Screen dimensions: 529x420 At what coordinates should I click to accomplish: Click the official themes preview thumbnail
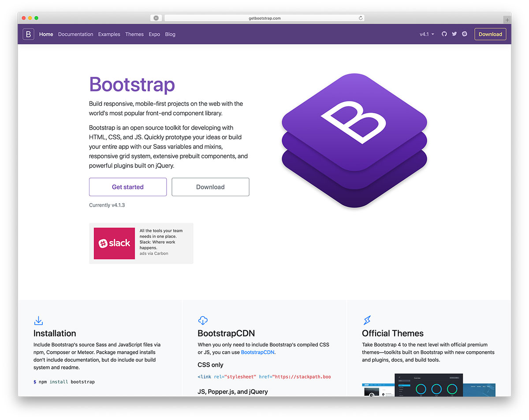(x=428, y=385)
